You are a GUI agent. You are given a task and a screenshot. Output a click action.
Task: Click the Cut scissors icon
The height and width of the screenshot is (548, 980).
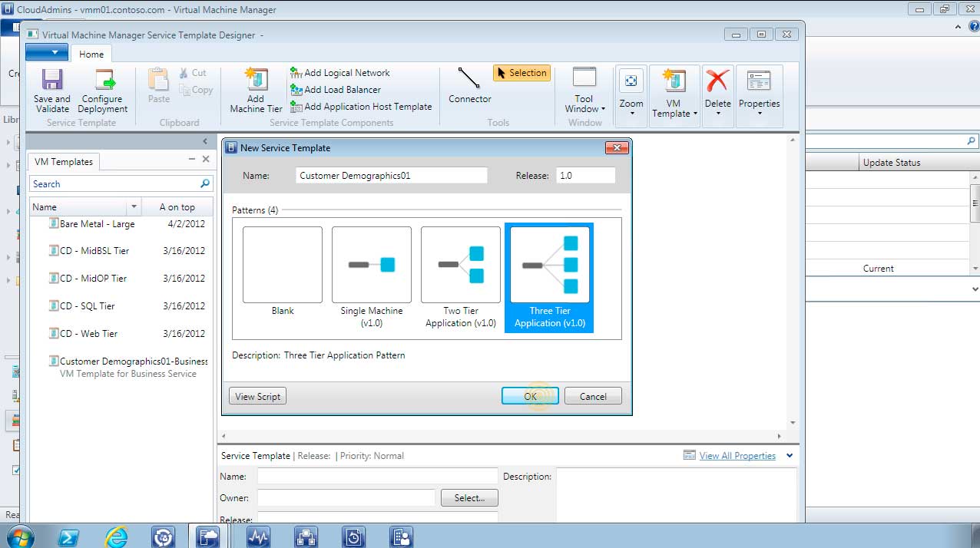pyautogui.click(x=184, y=73)
